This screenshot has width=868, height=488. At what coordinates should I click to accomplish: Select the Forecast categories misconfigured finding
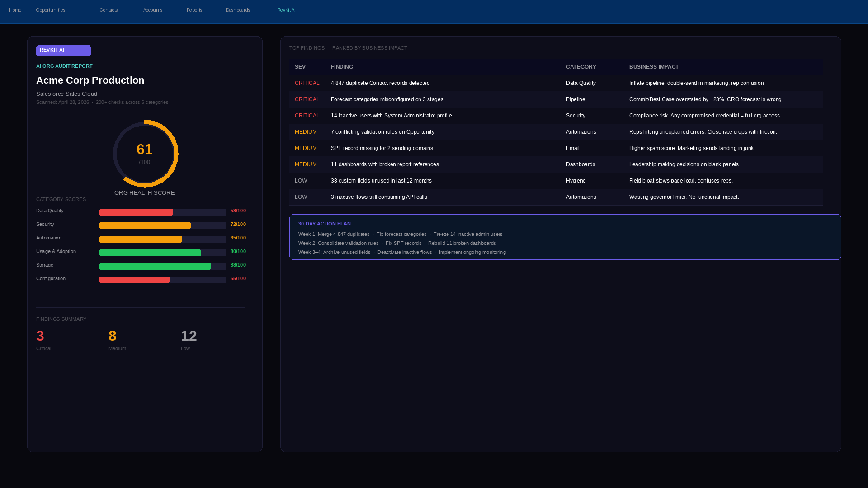tap(556, 99)
